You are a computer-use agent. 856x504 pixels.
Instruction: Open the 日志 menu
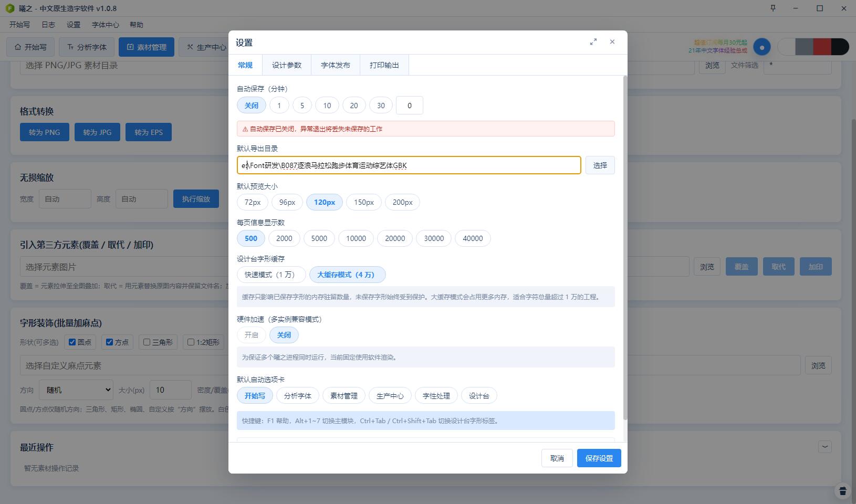(48, 25)
